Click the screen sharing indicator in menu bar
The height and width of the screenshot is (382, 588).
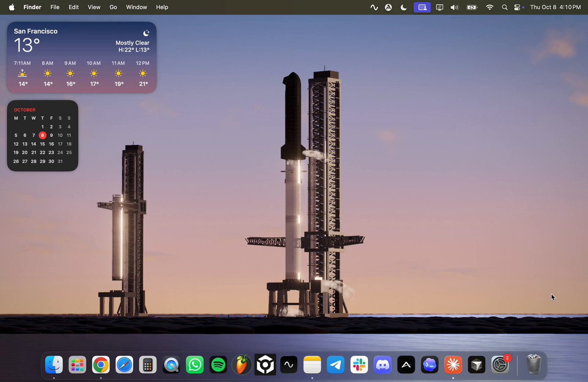pos(422,7)
